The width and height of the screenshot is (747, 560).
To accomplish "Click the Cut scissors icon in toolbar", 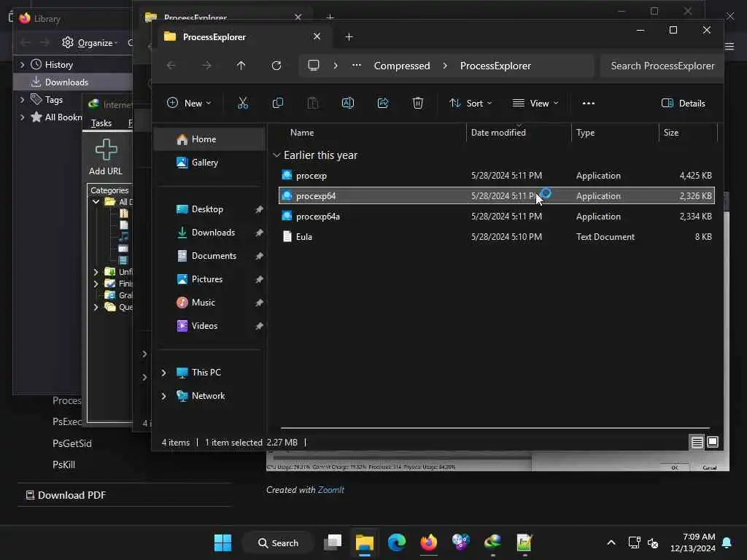I will coord(242,103).
